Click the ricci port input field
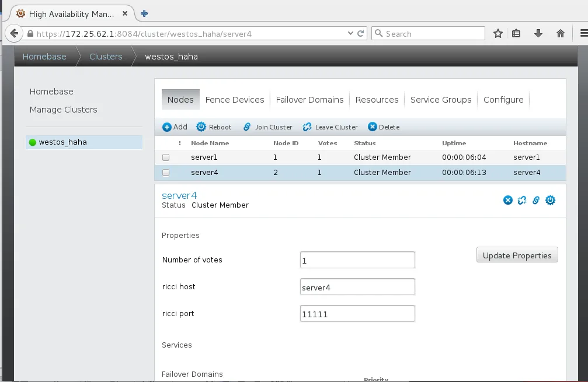 (x=357, y=314)
